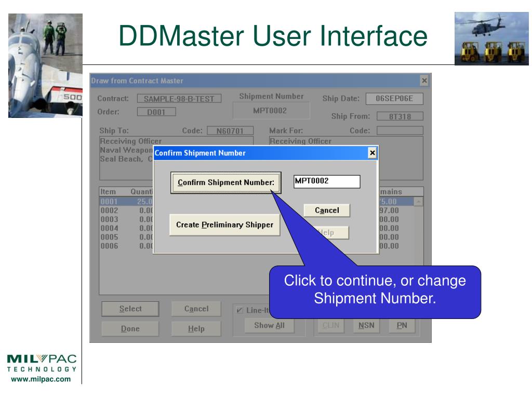Image resolution: width=532 pixels, height=399 pixels.
Task: Click the Ship From field 8T318
Action: pos(400,116)
